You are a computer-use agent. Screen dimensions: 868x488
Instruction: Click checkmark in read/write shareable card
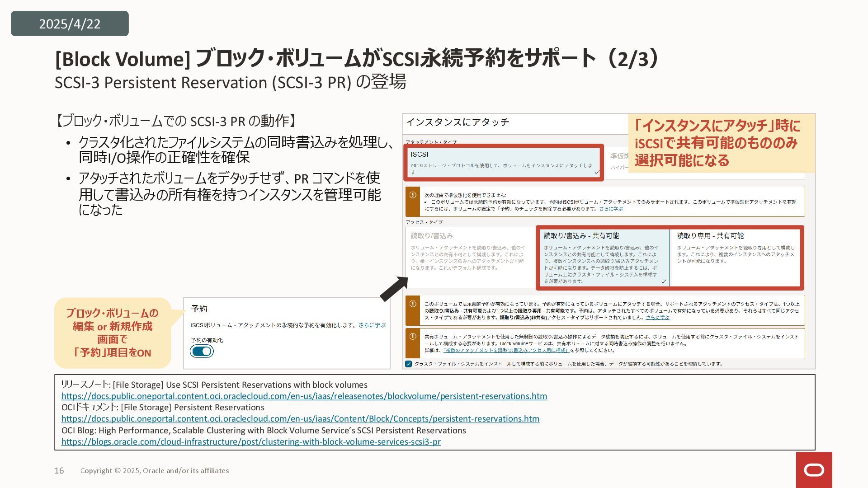tap(664, 282)
